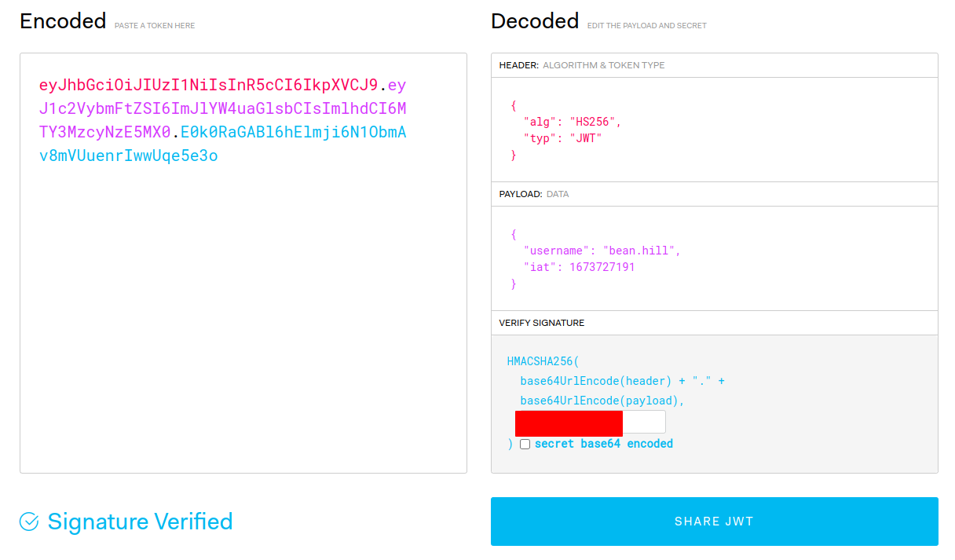Click empty area of Encoded token box
This screenshot has width=955, height=560.
click(243, 330)
